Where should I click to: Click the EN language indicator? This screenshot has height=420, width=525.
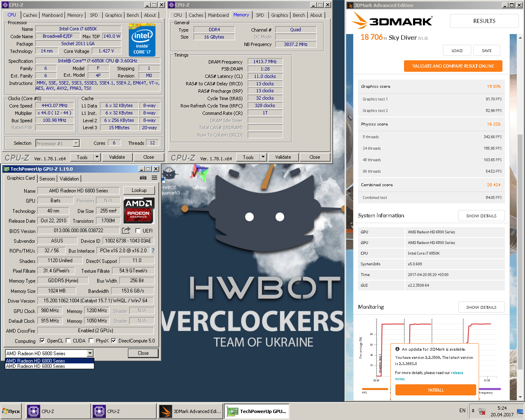click(x=462, y=411)
